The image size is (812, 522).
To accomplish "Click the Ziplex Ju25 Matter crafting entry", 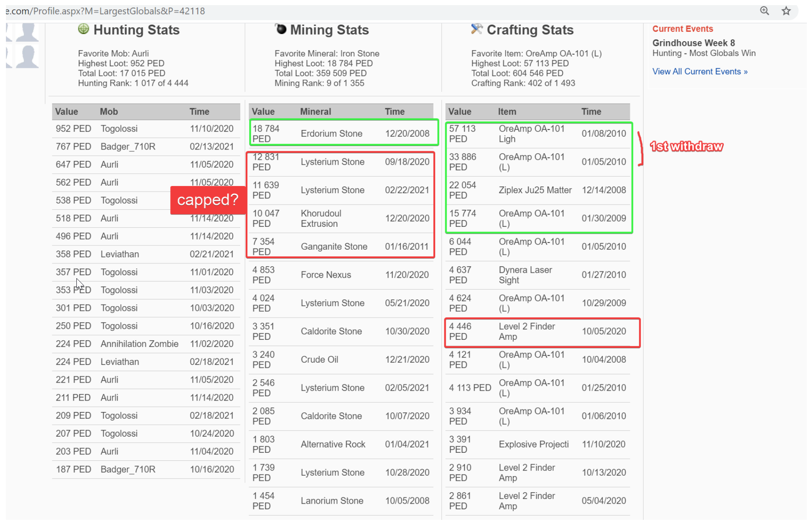I will point(535,190).
